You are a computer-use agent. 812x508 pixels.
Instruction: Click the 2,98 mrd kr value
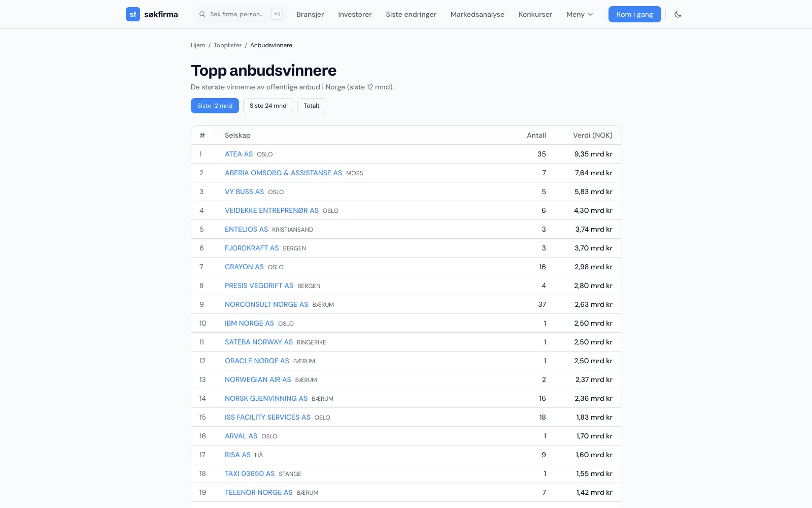coord(593,267)
